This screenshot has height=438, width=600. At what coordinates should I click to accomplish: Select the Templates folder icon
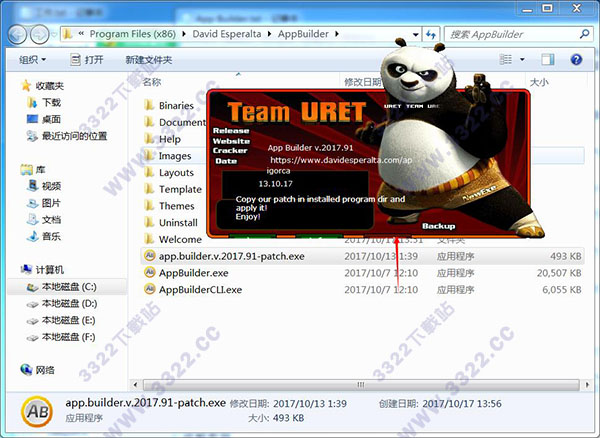[x=149, y=189]
